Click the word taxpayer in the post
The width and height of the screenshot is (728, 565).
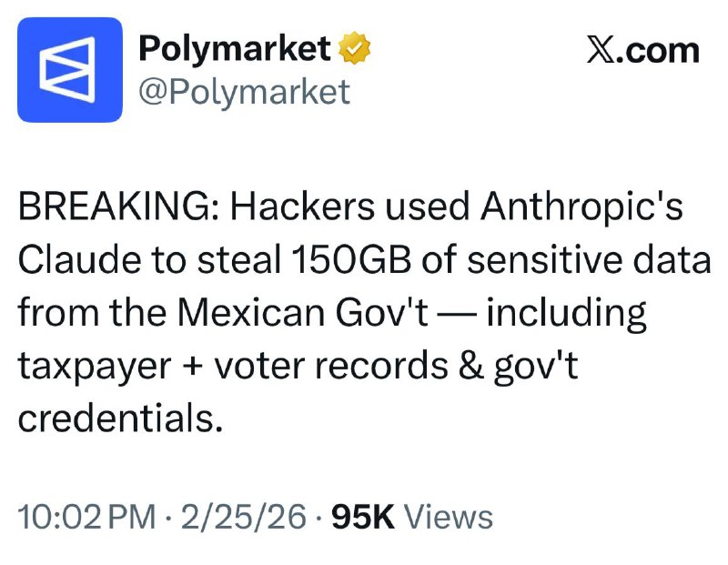pyautogui.click(x=94, y=366)
